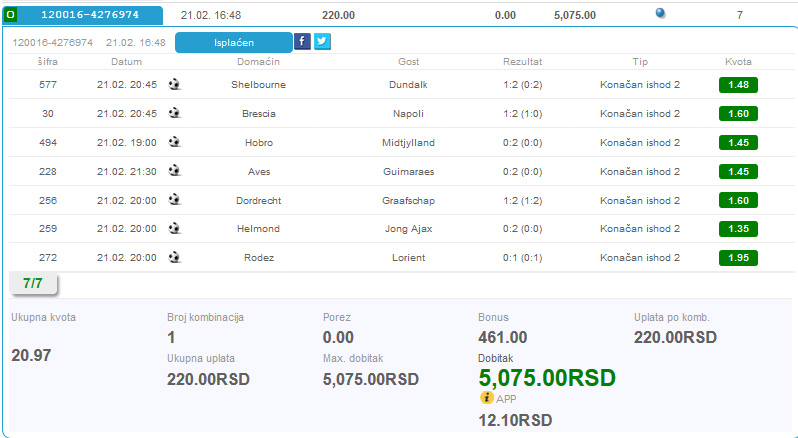Click the Gost column header
798x438 pixels.
click(x=409, y=62)
